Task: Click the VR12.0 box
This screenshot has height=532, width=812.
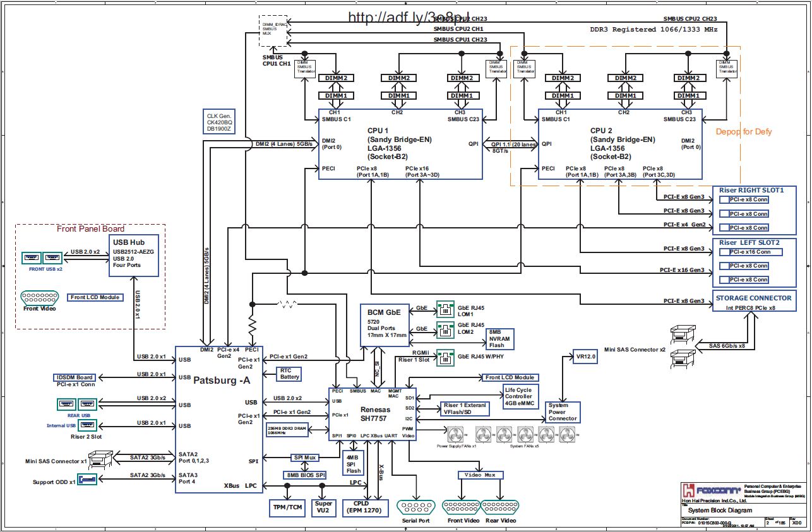Action: (584, 357)
